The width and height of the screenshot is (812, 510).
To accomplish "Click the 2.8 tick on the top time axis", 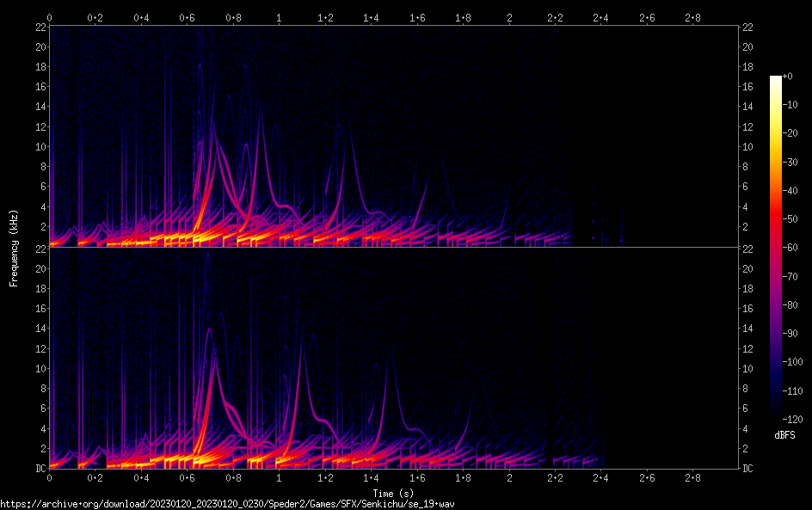I will click(x=692, y=17).
